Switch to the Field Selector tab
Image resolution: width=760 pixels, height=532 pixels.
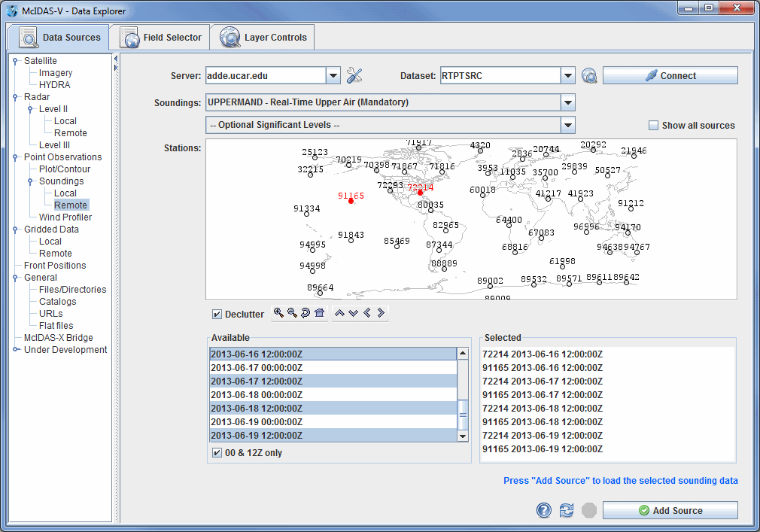[160, 38]
